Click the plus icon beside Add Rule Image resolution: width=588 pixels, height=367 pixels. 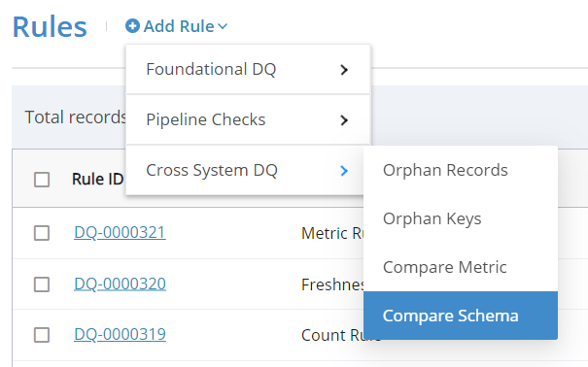[132, 26]
